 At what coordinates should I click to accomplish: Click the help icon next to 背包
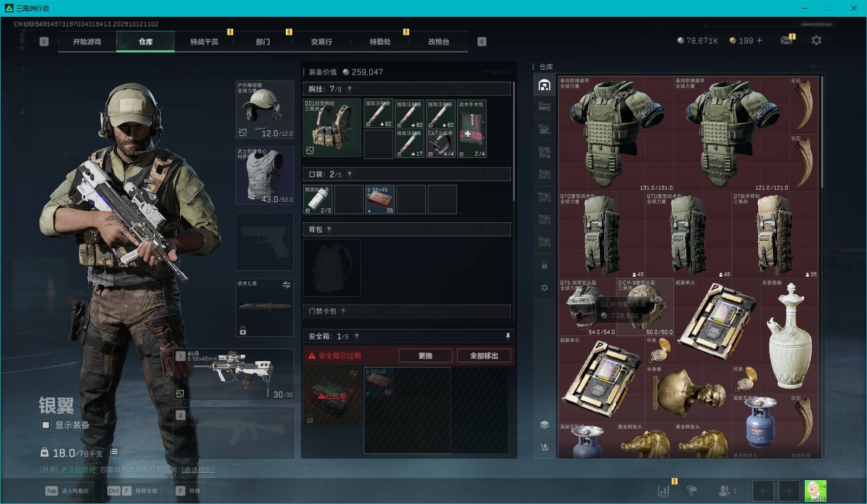pyautogui.click(x=329, y=229)
